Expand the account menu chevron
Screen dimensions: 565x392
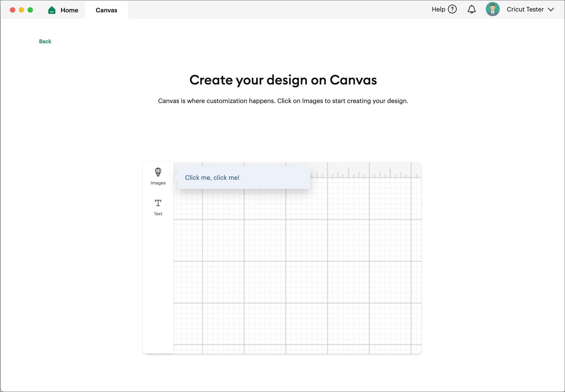551,9
